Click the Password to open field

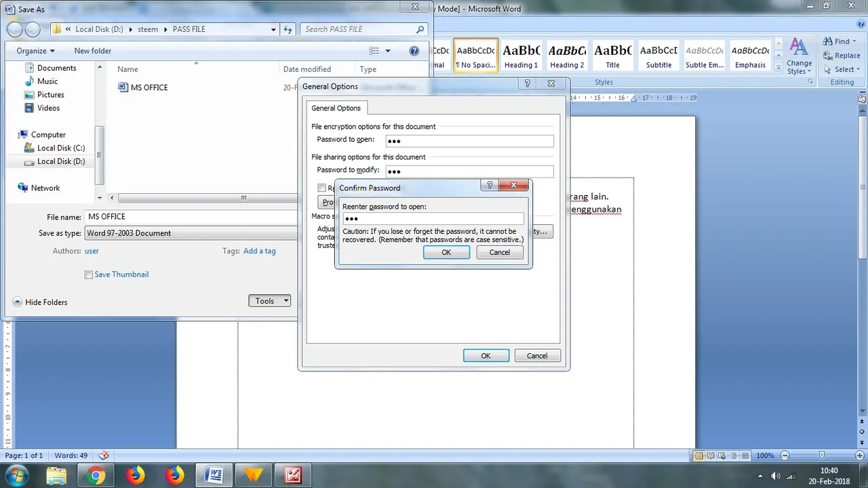(469, 141)
